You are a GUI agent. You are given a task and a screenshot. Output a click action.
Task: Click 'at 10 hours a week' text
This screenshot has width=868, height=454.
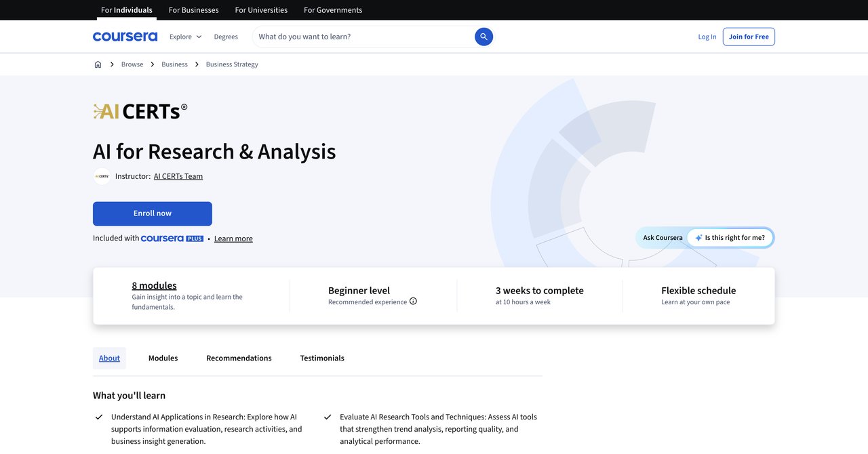(x=523, y=302)
